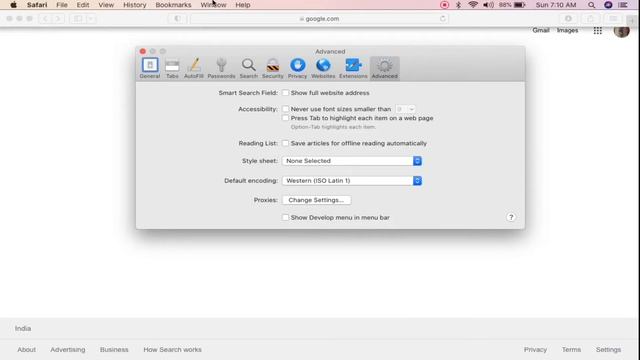Click the Google account profile picture
This screenshot has height=360, width=640.
point(622,31)
